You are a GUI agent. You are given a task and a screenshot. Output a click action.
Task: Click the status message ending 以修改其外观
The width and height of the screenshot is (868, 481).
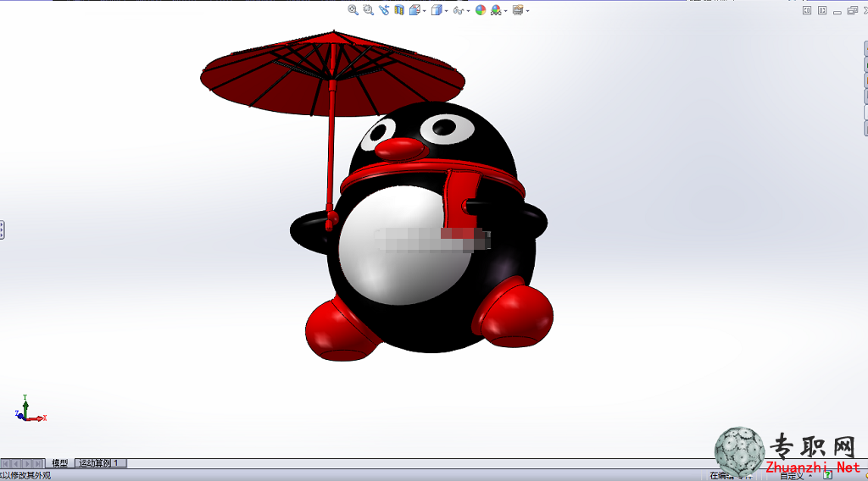click(25, 475)
